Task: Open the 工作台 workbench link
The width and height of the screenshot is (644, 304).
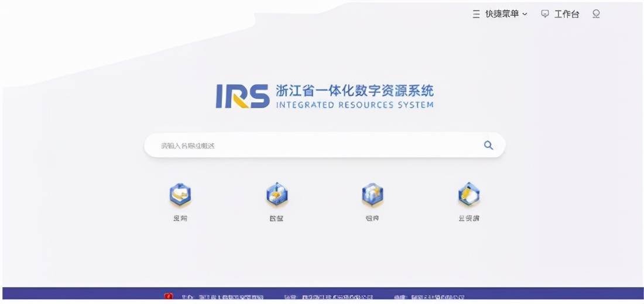Action: coord(566,15)
